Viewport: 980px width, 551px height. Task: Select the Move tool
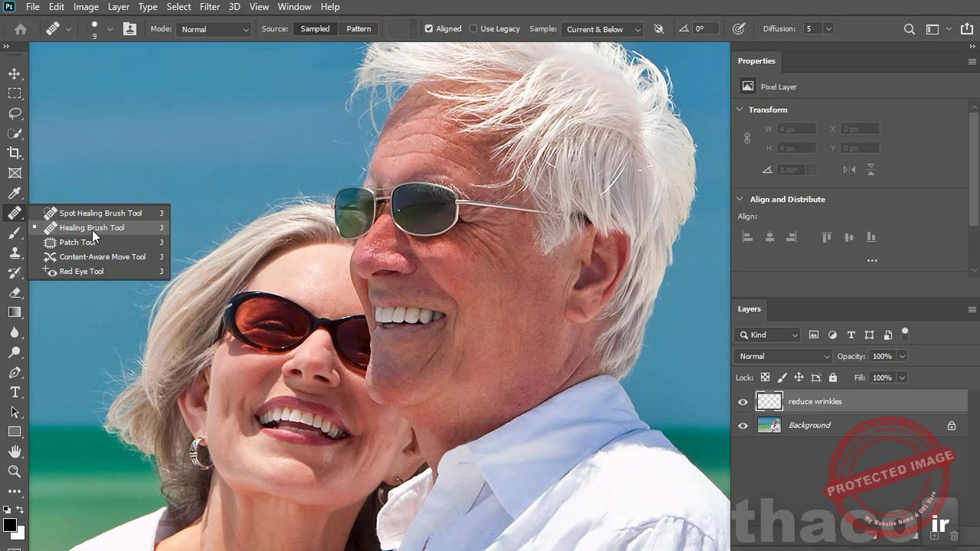coord(15,74)
